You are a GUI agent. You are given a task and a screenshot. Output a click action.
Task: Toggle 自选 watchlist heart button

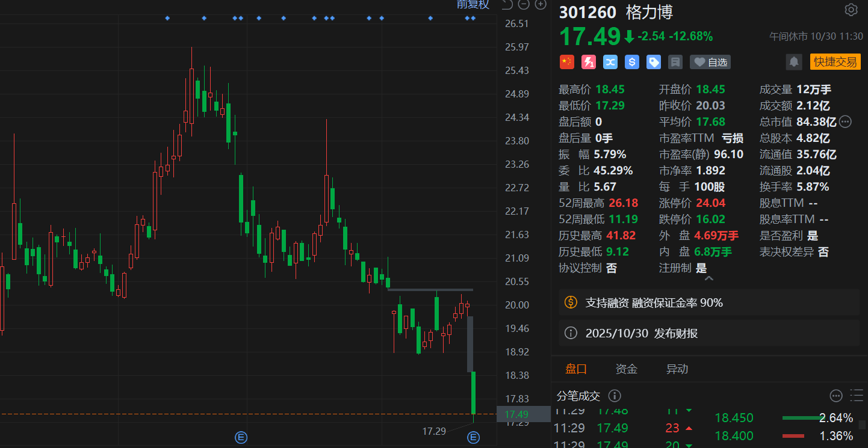click(710, 62)
